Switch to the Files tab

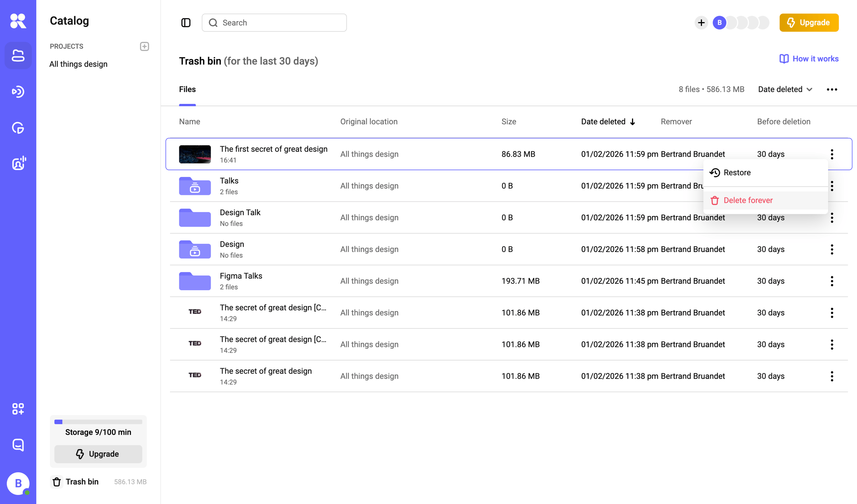pyautogui.click(x=187, y=90)
